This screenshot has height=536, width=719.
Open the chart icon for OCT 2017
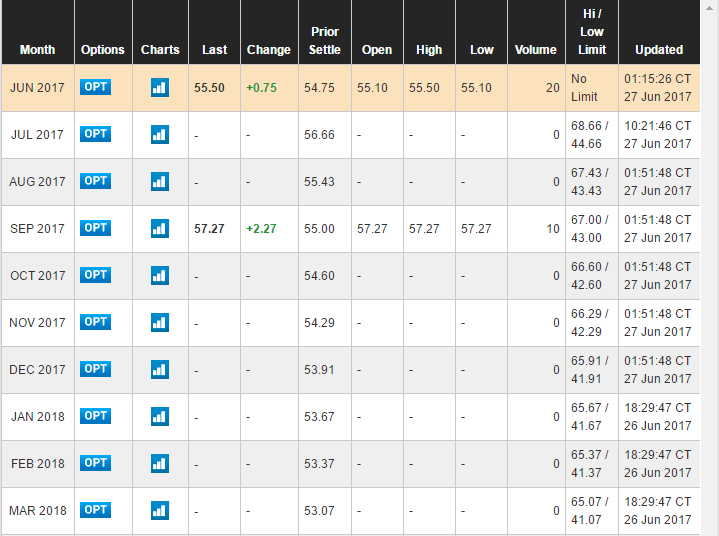tap(160, 276)
